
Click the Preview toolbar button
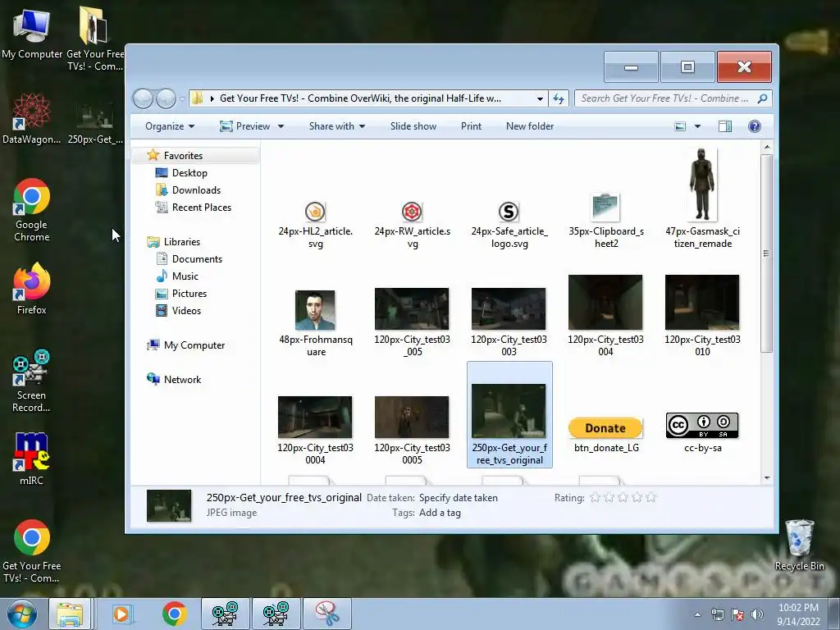[x=244, y=126]
